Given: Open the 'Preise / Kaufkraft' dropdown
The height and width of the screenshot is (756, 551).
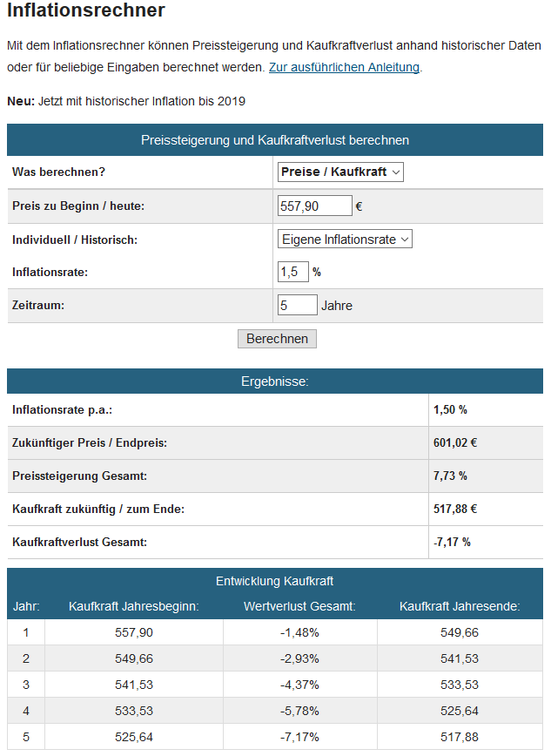Looking at the screenshot, I should 340,172.
